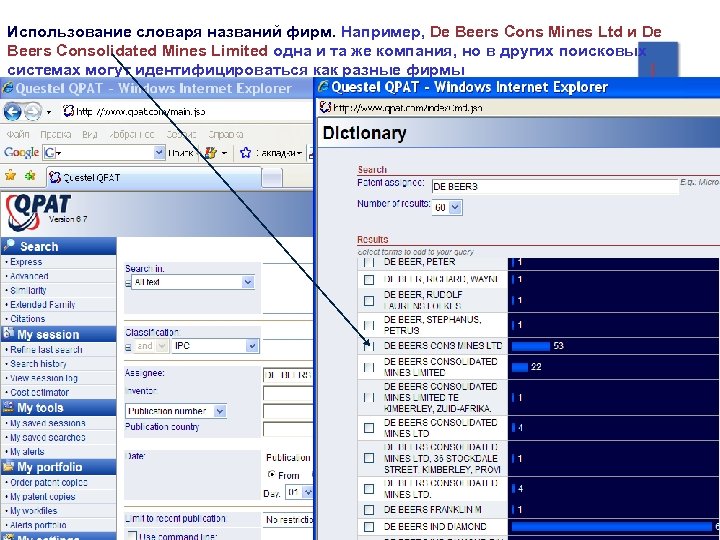Image resolution: width=720 pixels, height=540 pixels.
Task: Click the My portfolio section icon
Action: point(8,467)
